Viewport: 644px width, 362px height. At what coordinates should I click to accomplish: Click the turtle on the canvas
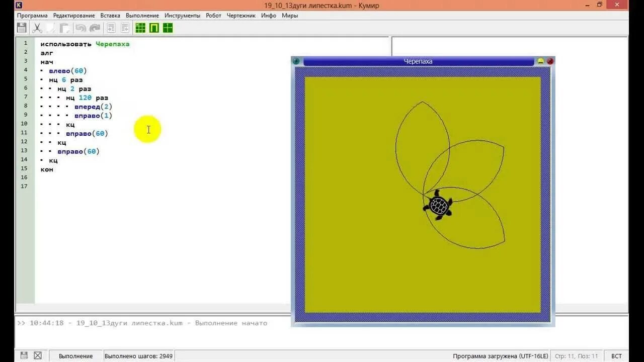point(438,205)
